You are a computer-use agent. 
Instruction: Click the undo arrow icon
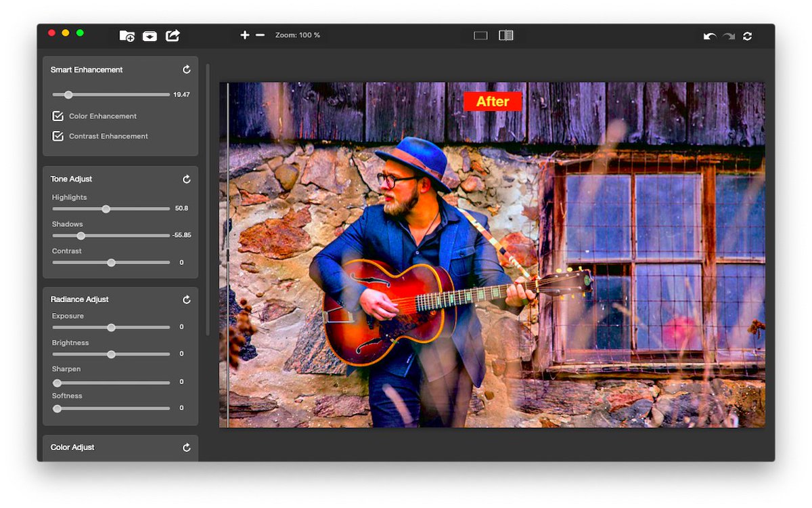pos(709,36)
